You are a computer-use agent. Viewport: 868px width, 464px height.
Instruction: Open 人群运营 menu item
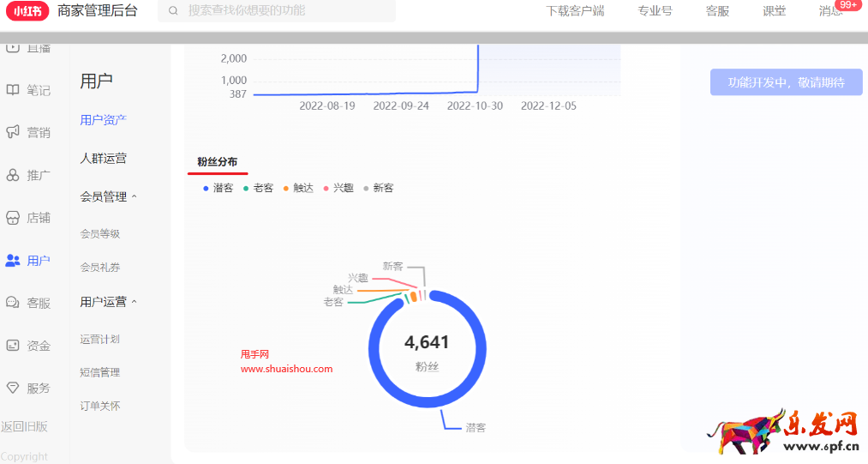pos(104,158)
